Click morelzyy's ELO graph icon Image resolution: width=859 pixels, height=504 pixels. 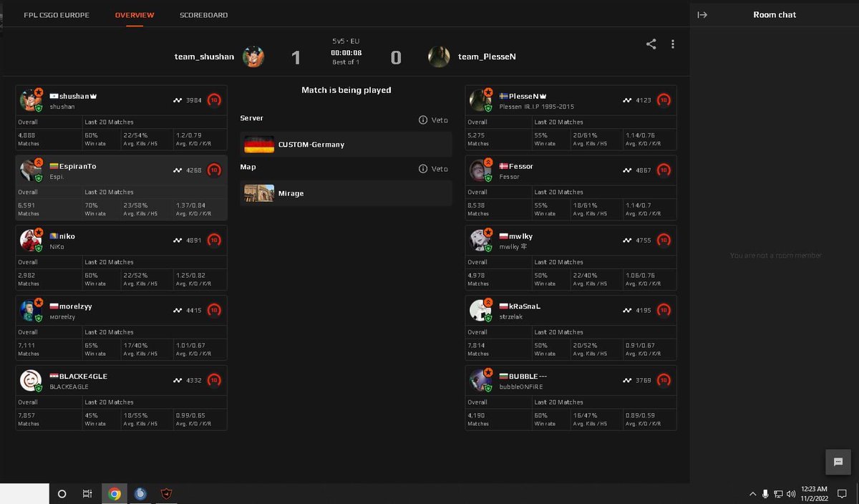click(x=178, y=311)
